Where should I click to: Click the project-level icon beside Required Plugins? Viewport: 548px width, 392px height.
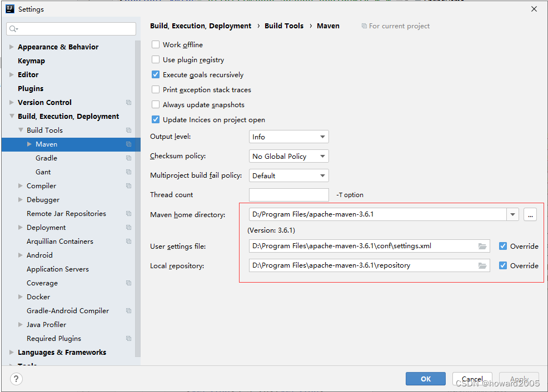point(128,339)
